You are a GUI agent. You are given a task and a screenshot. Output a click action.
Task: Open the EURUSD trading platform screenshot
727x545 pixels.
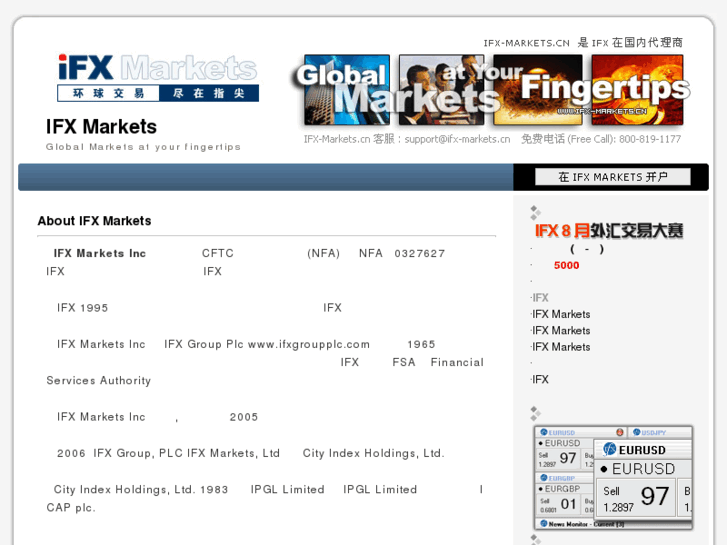coord(613,478)
